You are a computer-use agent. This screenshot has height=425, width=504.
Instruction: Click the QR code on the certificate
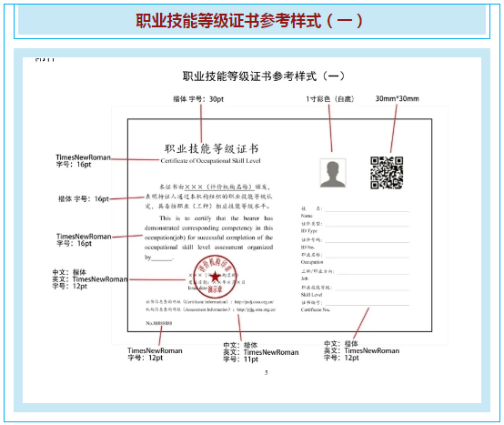point(387,173)
